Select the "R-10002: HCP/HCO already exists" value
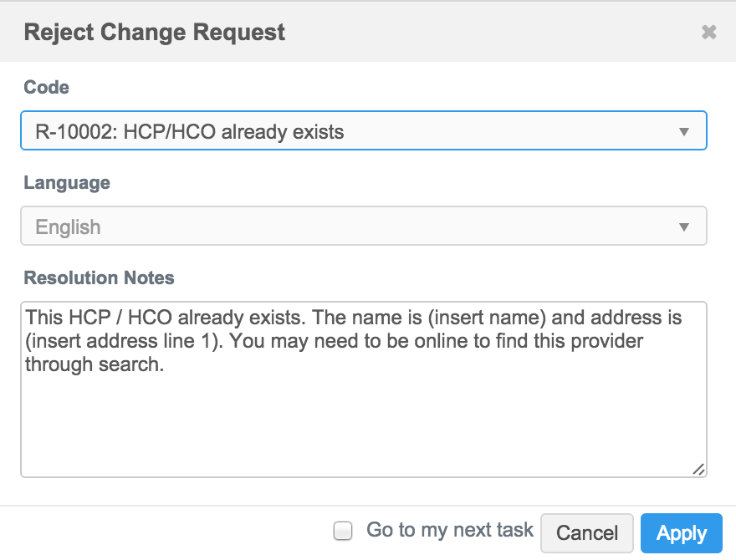 pos(190,132)
